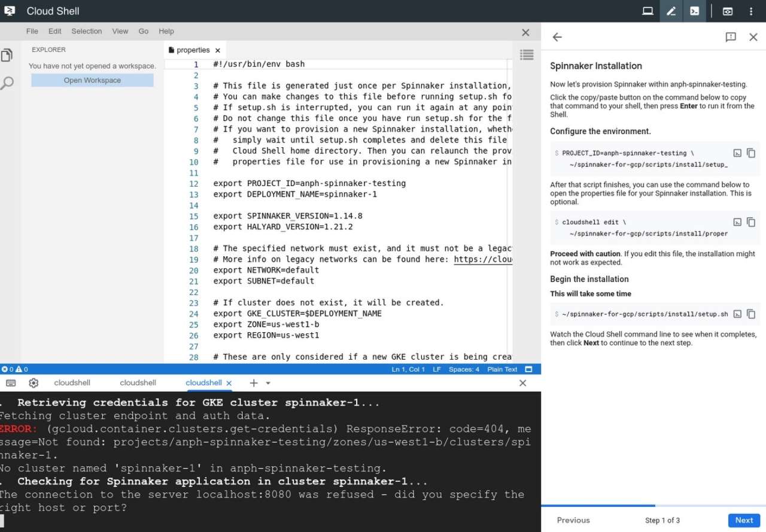Screen dimensions: 766x532
Task: Send the cloudshell edit command to shell
Action: 737,222
